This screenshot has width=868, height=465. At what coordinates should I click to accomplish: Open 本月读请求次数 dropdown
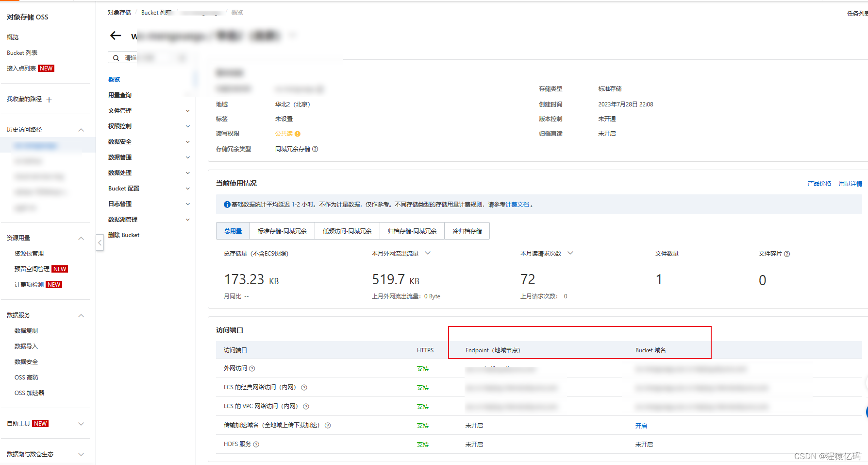[x=570, y=253]
